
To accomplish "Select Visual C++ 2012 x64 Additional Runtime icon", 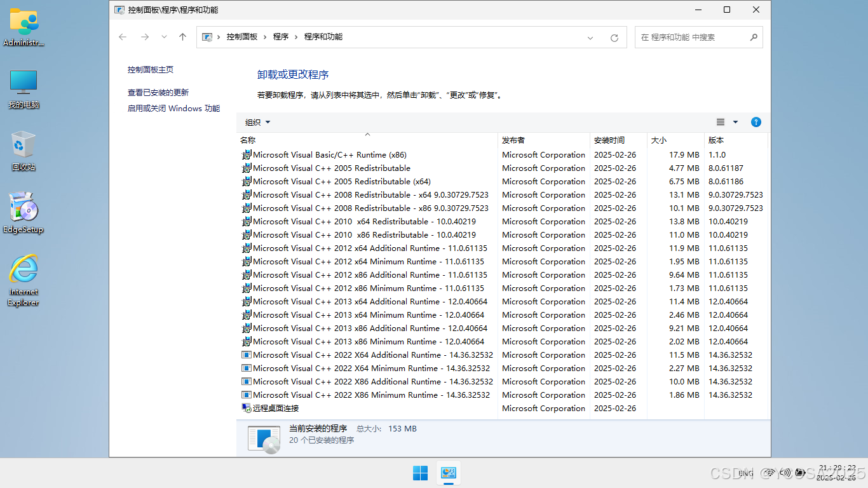I will click(247, 248).
